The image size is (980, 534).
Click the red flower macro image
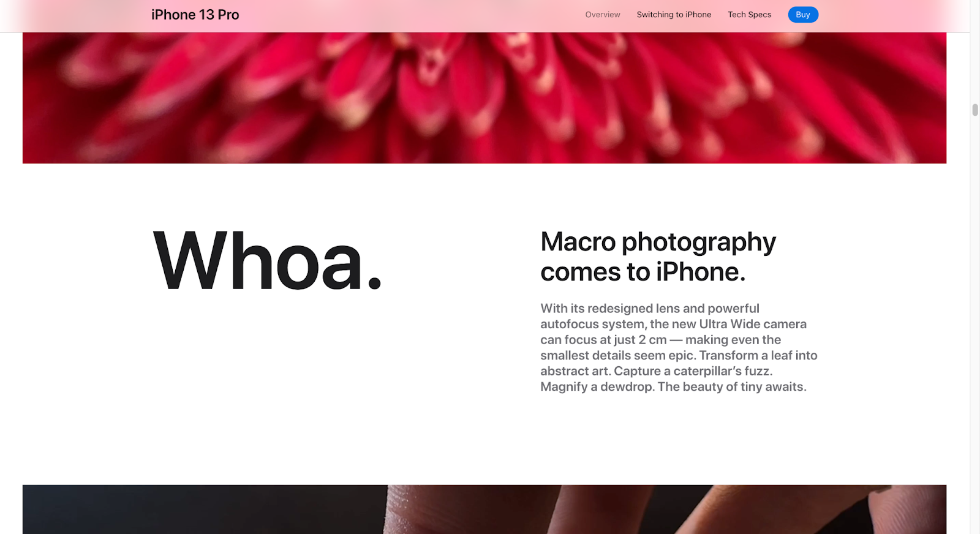pyautogui.click(x=484, y=98)
